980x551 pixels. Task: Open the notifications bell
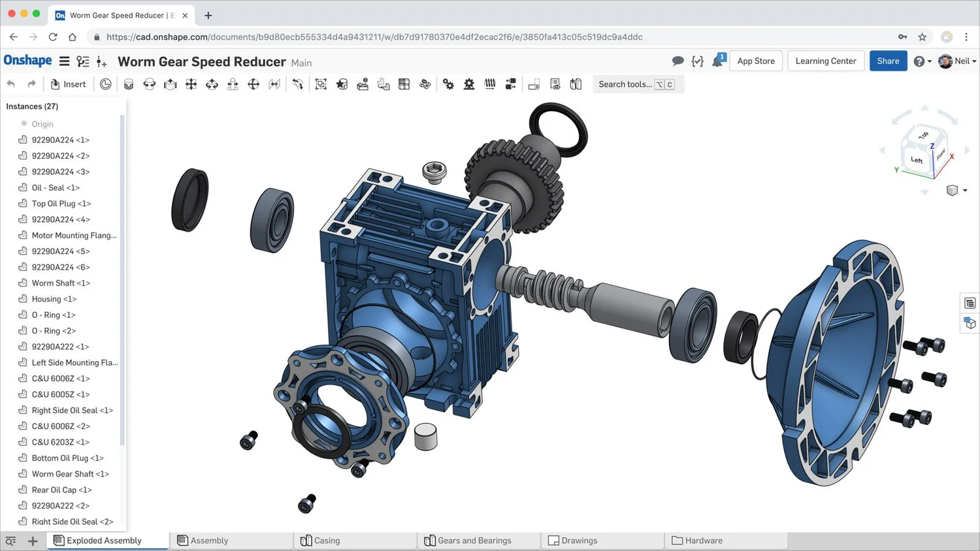tap(716, 61)
